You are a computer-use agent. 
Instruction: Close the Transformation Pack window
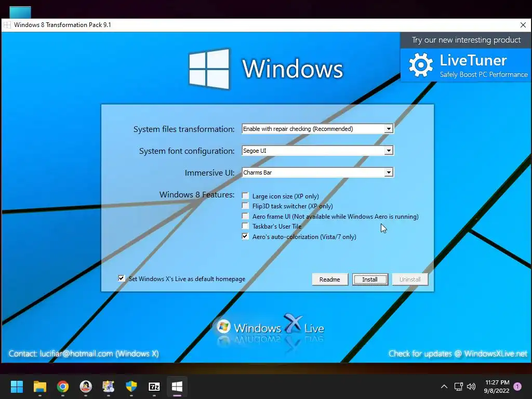pyautogui.click(x=523, y=25)
